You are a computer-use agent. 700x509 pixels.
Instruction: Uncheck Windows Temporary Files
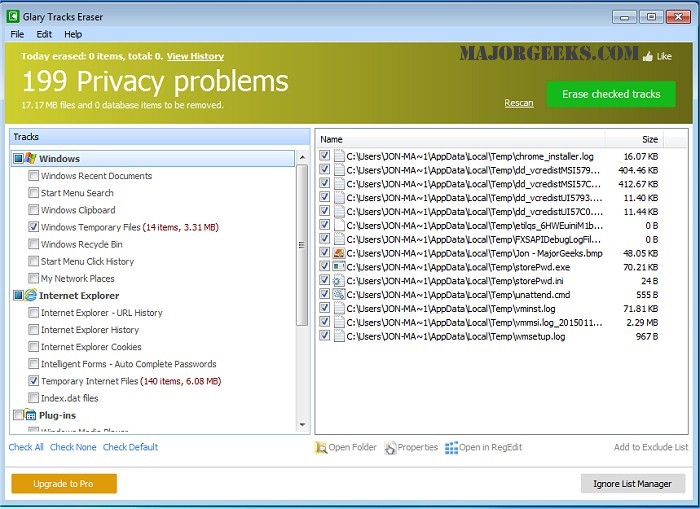tap(34, 227)
